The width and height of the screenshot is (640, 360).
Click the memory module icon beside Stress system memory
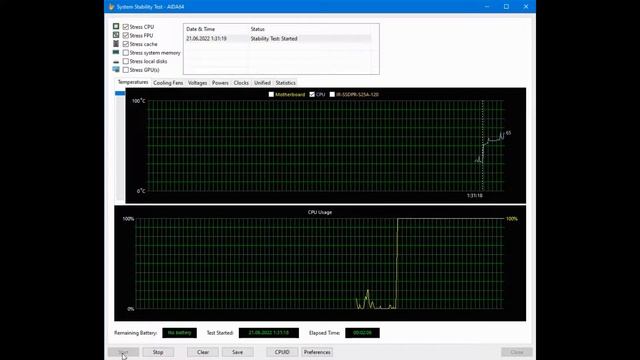tap(116, 52)
